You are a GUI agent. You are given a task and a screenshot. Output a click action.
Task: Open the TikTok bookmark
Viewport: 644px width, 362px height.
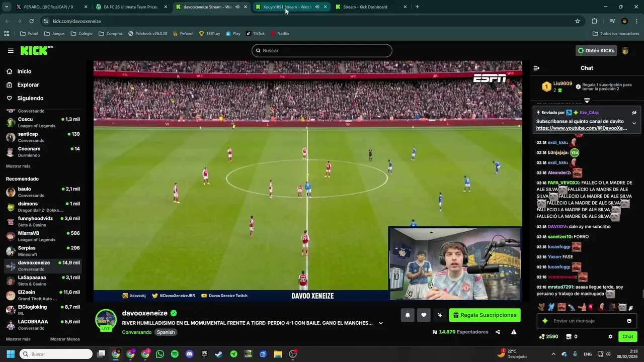[x=255, y=34]
